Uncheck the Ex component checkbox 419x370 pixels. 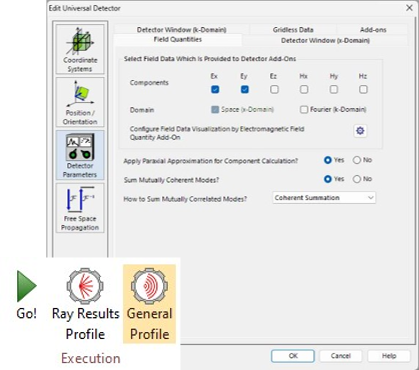point(215,89)
